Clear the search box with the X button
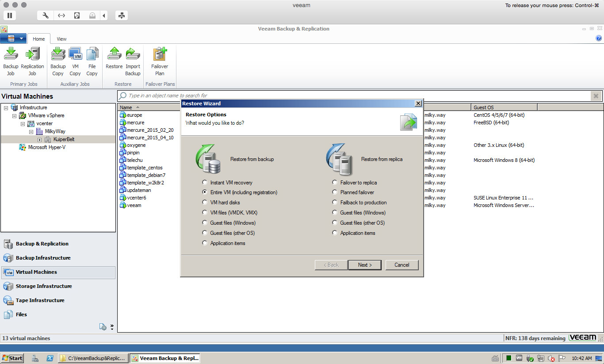 pos(596,96)
